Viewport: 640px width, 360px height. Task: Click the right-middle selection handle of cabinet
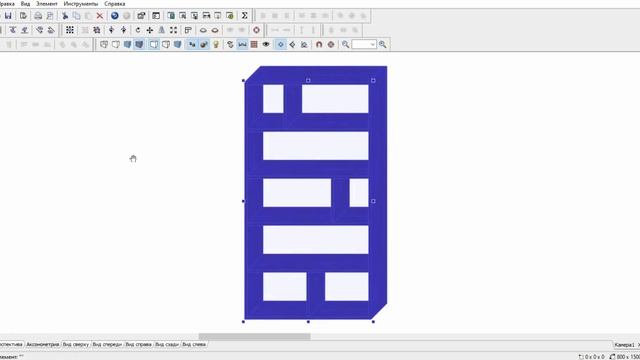click(373, 201)
